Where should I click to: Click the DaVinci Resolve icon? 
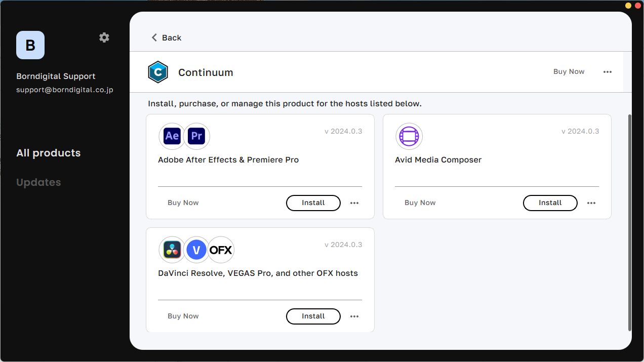tap(172, 250)
